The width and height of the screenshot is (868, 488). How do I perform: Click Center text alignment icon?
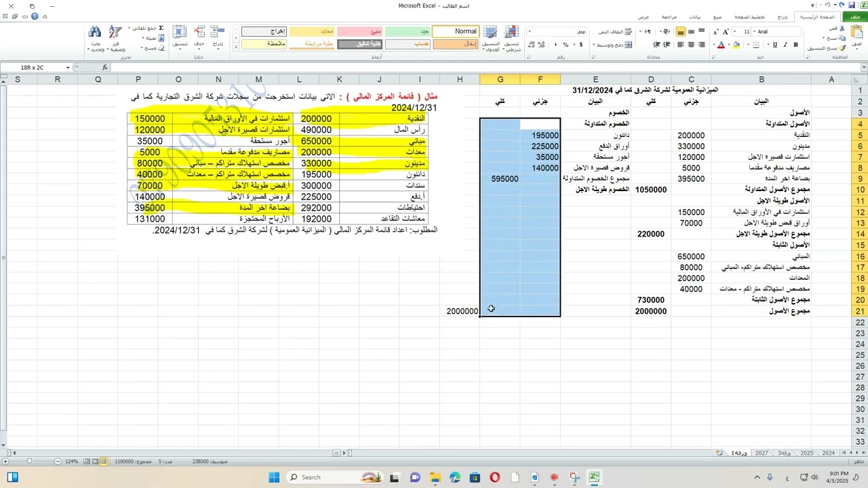(x=691, y=45)
